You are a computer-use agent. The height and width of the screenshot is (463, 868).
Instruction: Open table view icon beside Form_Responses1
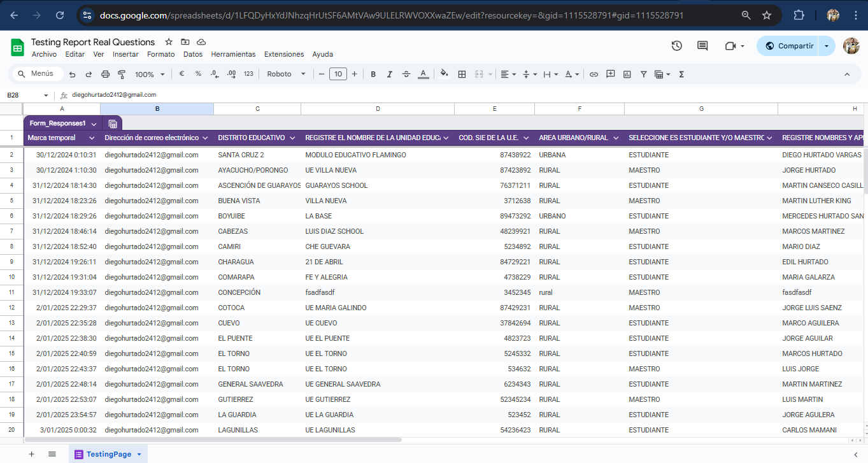pos(113,124)
